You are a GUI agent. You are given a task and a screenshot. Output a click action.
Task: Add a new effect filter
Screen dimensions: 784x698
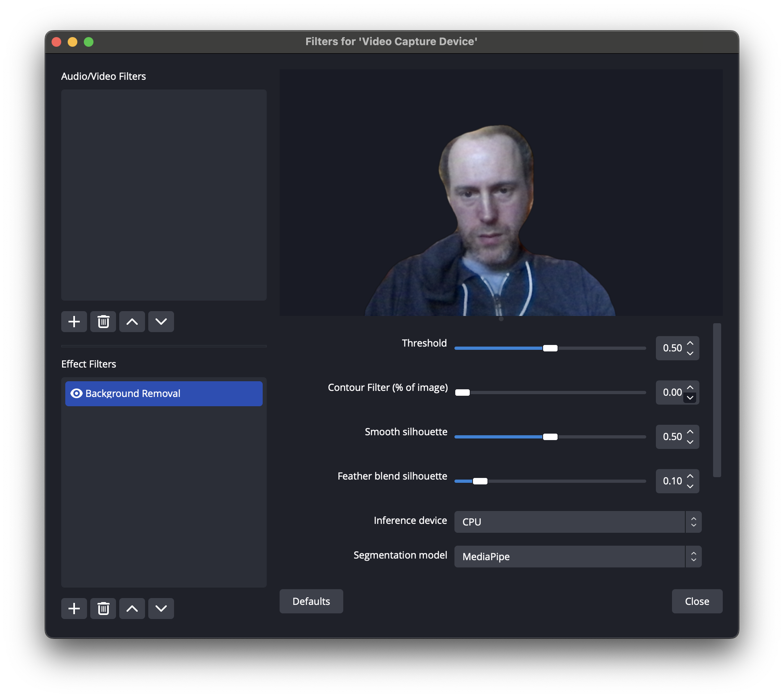74,609
